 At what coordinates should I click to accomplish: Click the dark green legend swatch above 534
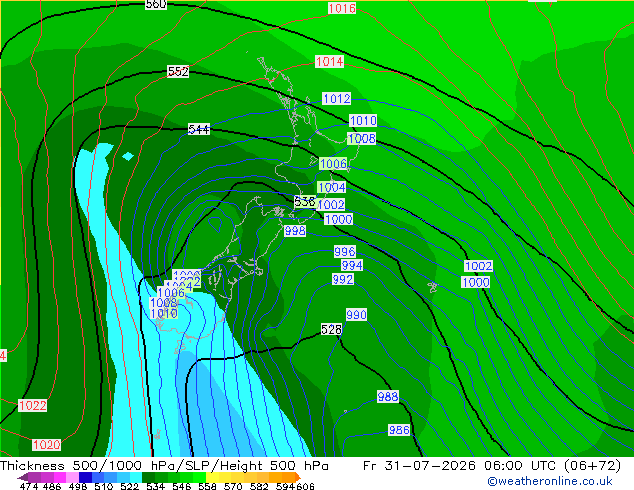[148, 477]
